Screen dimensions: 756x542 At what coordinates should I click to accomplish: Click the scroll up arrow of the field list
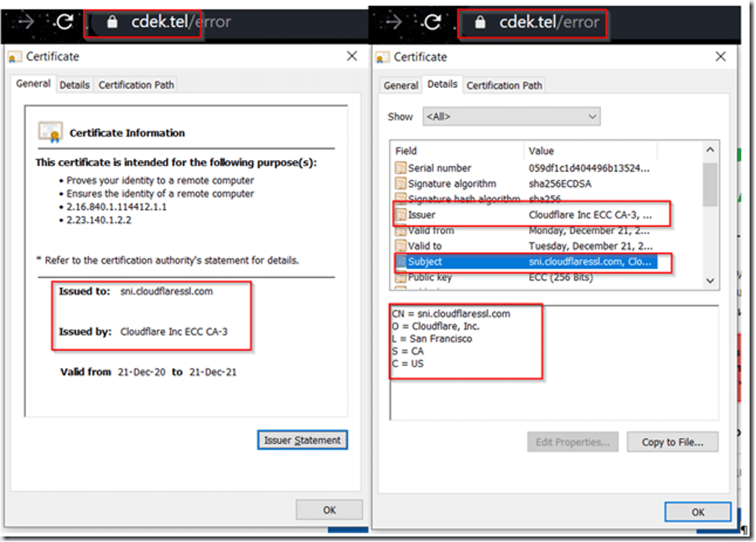click(x=710, y=150)
